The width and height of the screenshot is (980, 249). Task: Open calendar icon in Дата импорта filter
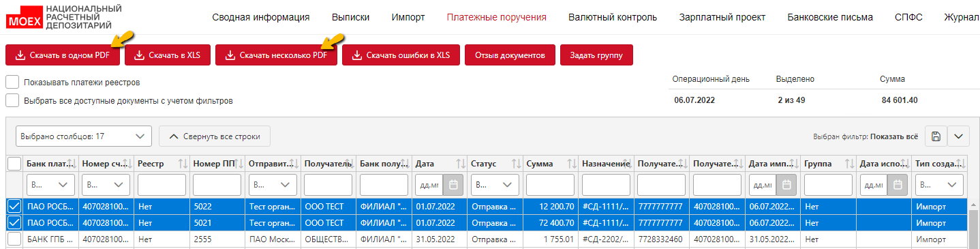pyautogui.click(x=786, y=185)
